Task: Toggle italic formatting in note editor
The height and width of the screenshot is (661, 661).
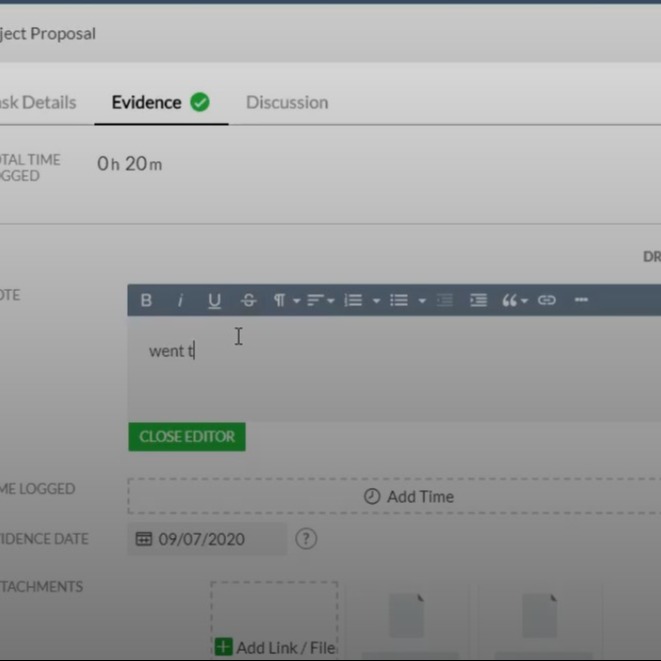Action: [x=180, y=300]
